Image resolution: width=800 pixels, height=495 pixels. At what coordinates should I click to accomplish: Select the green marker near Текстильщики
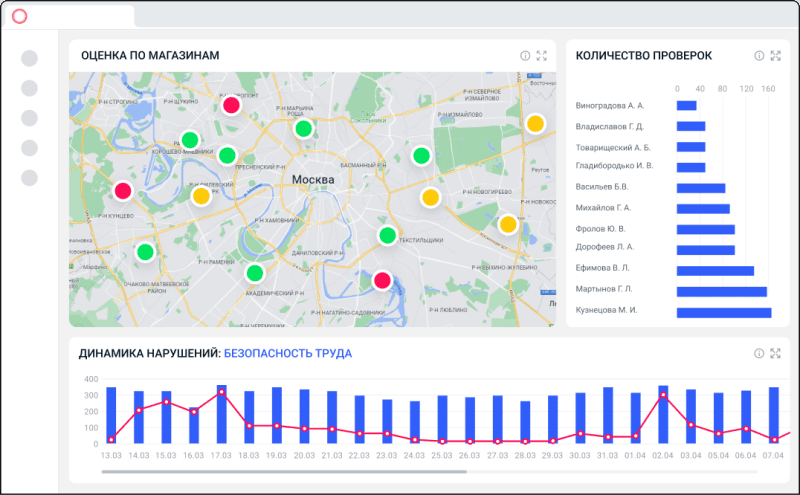point(388,235)
